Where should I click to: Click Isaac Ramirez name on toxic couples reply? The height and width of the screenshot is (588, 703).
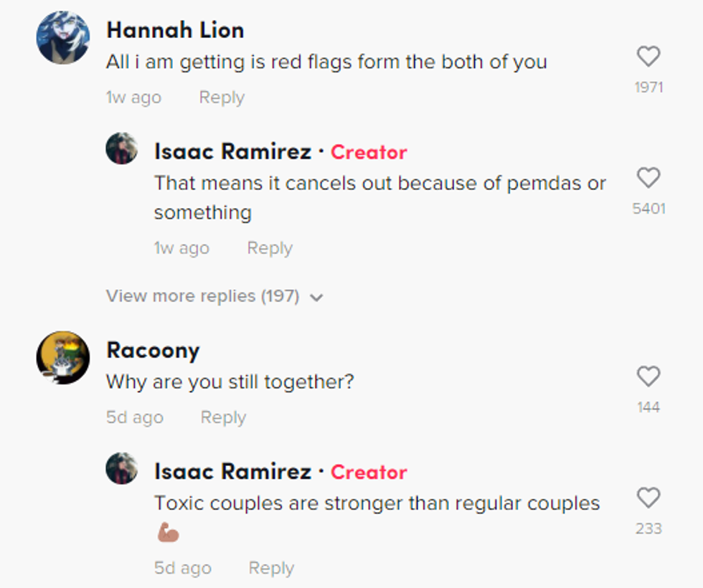coord(232,472)
